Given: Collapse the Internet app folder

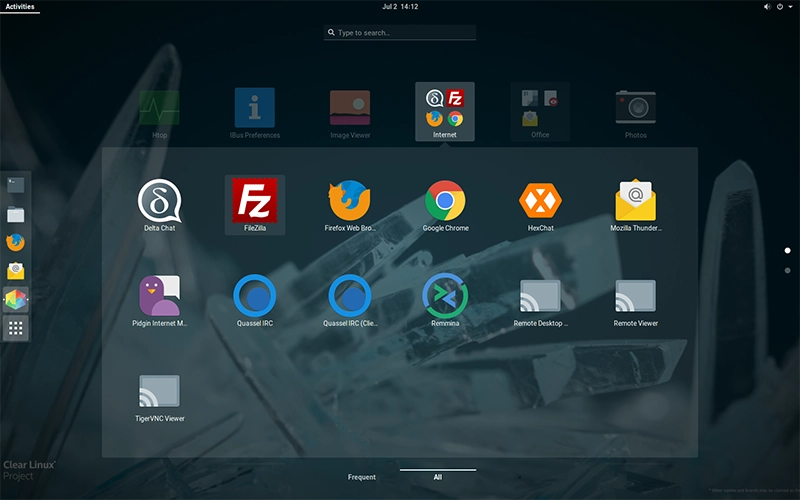Looking at the screenshot, I should click(x=445, y=112).
